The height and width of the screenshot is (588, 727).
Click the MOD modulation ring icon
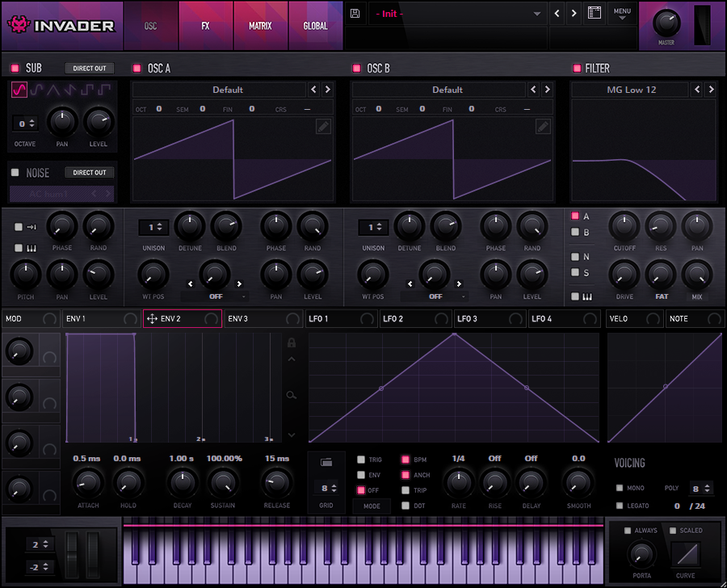[x=49, y=319]
